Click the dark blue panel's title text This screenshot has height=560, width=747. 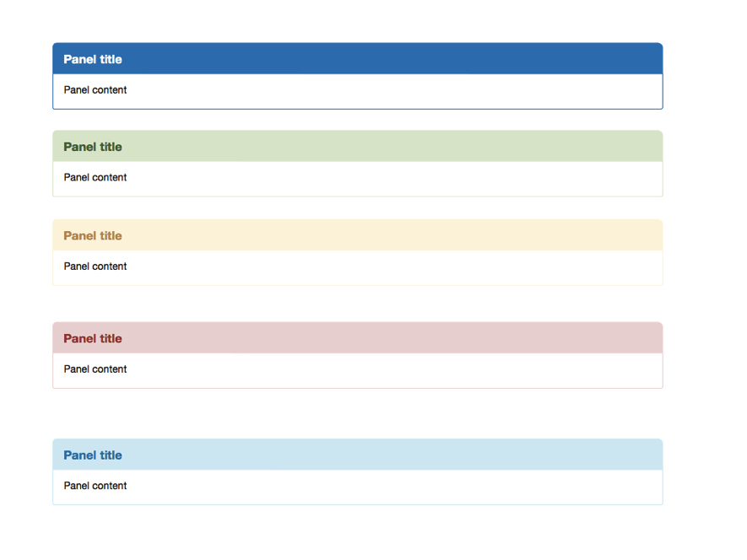click(x=93, y=59)
